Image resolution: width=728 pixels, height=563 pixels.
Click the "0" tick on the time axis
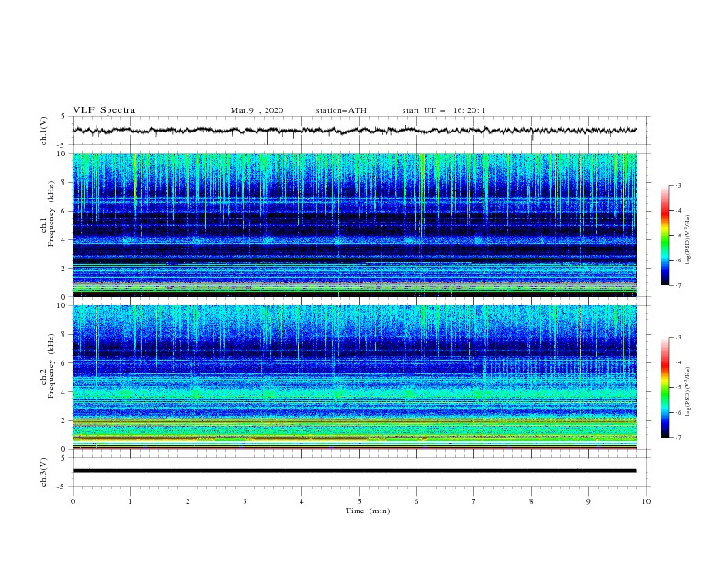73,501
